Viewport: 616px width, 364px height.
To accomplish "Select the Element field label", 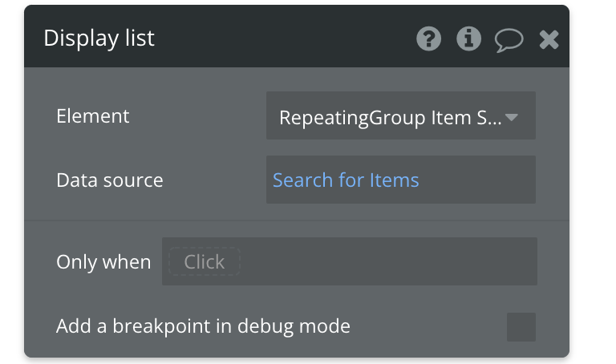I will pyautogui.click(x=93, y=116).
